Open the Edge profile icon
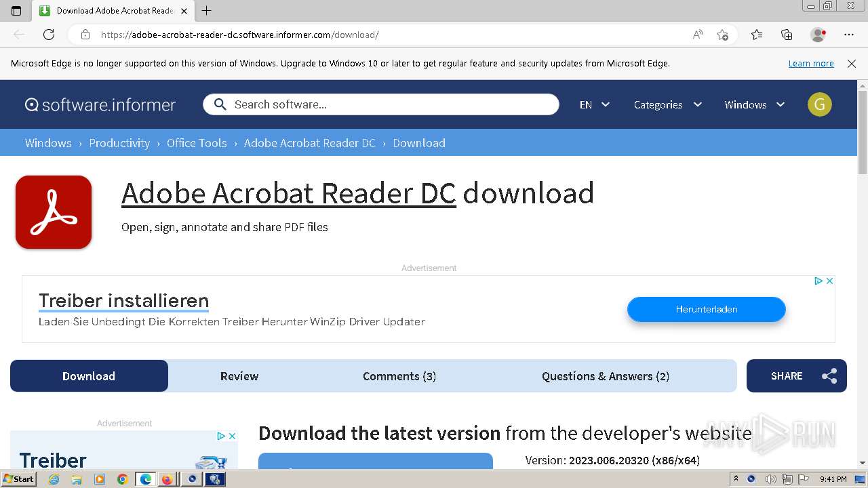Screen dimensions: 868x488 click(818, 35)
